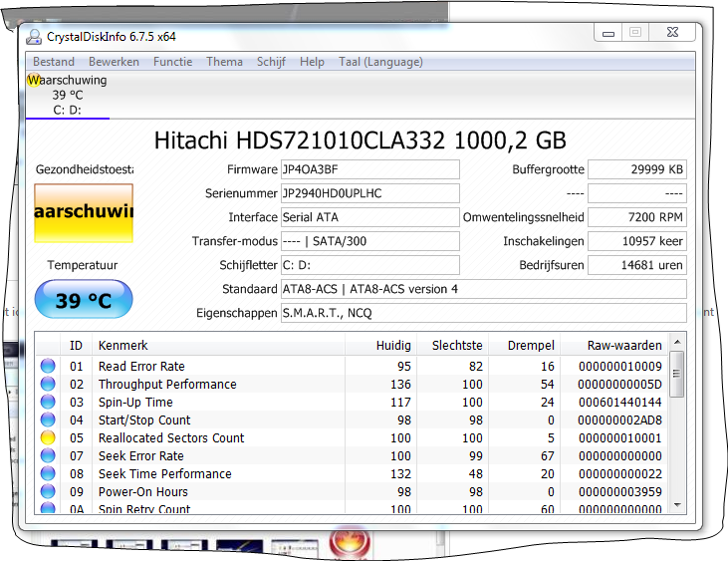Viewport: 728px width, 561px height.
Task: Open the Functie menu
Action: (x=172, y=62)
